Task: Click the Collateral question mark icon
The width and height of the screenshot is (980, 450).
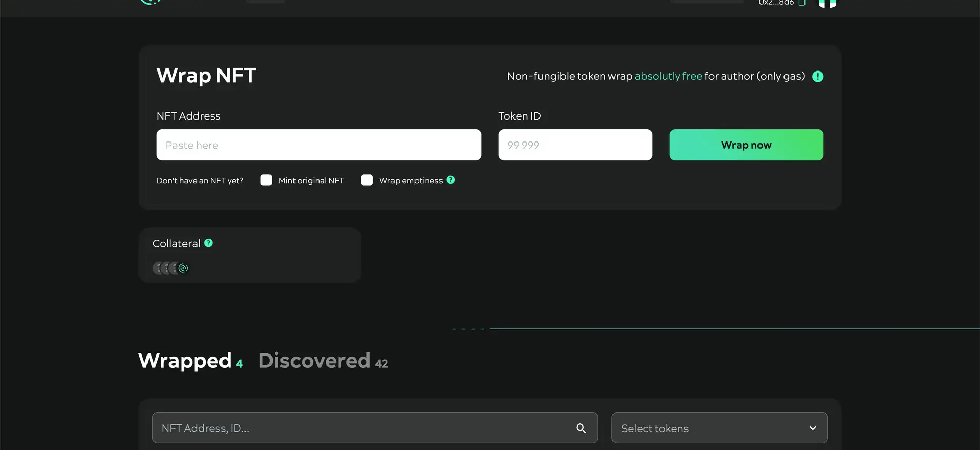Action: pos(208,243)
